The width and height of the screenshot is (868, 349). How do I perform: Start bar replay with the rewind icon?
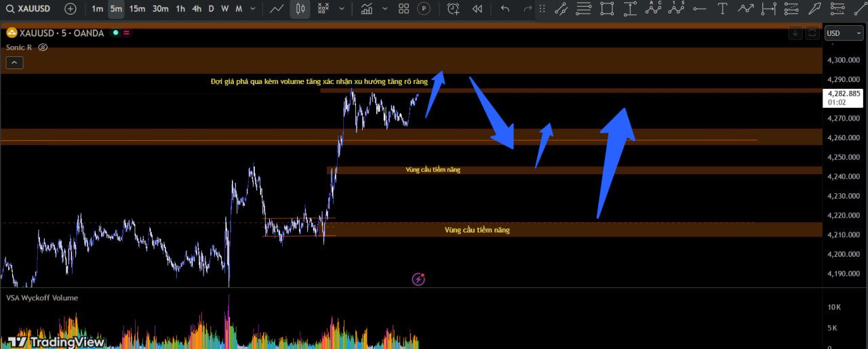pyautogui.click(x=477, y=9)
